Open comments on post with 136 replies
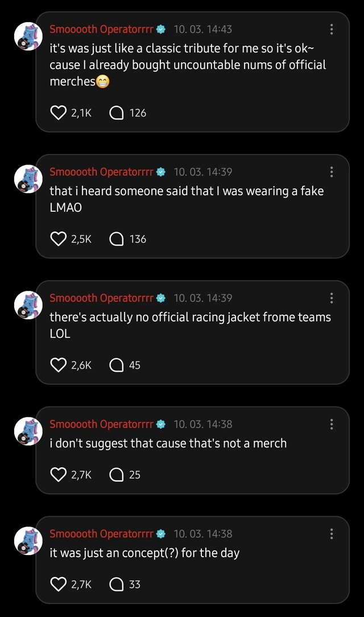The width and height of the screenshot is (364, 617). point(117,239)
